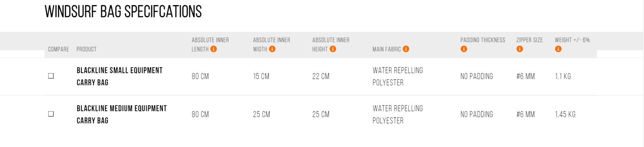This screenshot has height=147, width=644.
Task: Click the Padding Thickness header label
Action: click(x=483, y=40)
